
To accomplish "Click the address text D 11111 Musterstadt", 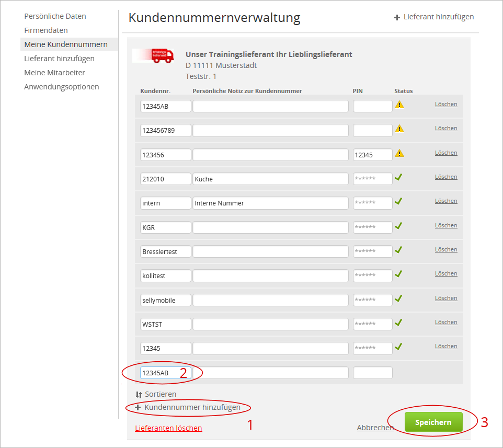I will click(x=221, y=65).
